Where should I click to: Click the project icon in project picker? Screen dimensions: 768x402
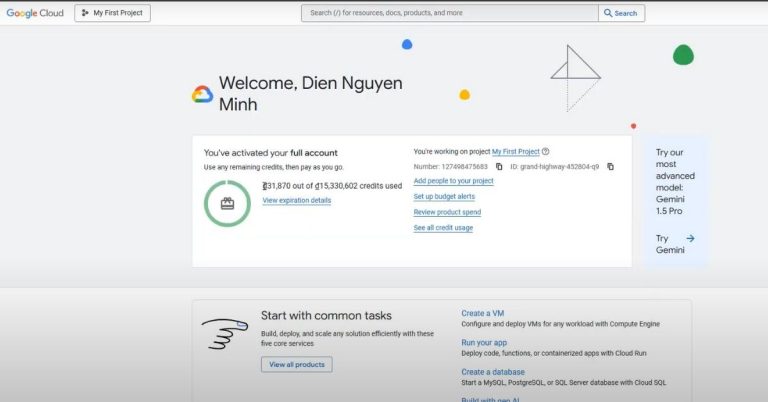(x=85, y=13)
